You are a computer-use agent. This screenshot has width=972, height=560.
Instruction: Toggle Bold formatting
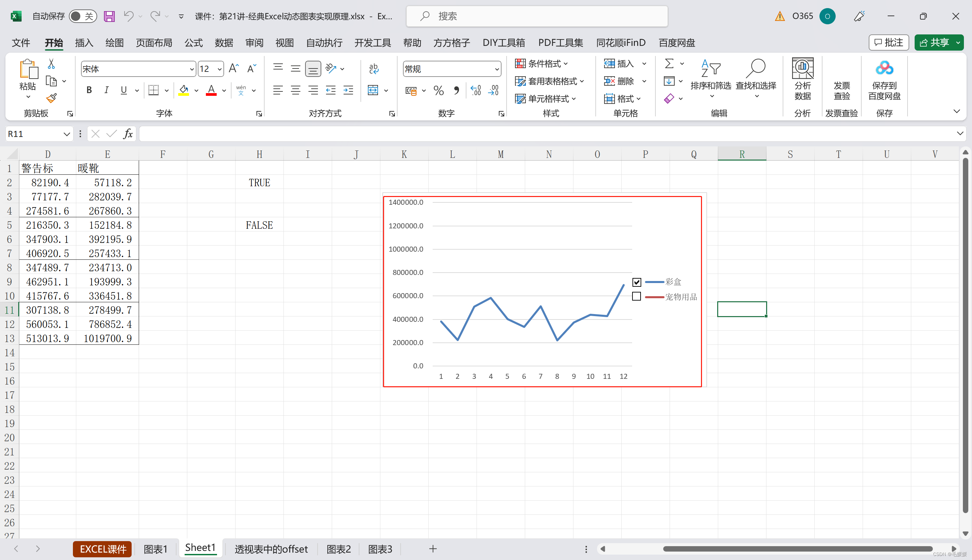tap(89, 90)
